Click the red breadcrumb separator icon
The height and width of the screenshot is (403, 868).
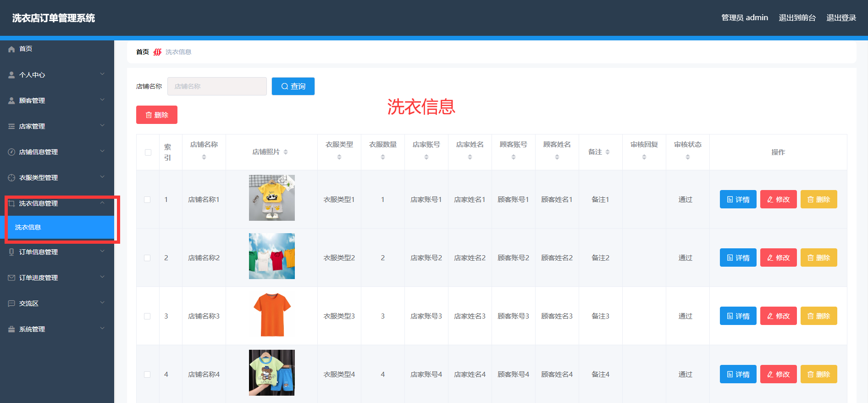[157, 52]
